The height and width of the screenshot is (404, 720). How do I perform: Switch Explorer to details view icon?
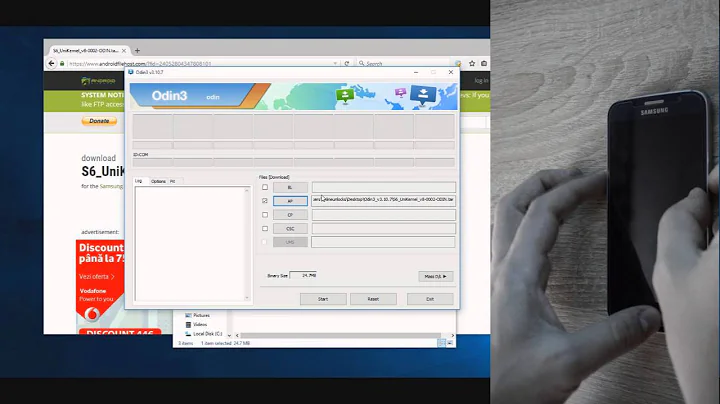(441, 343)
